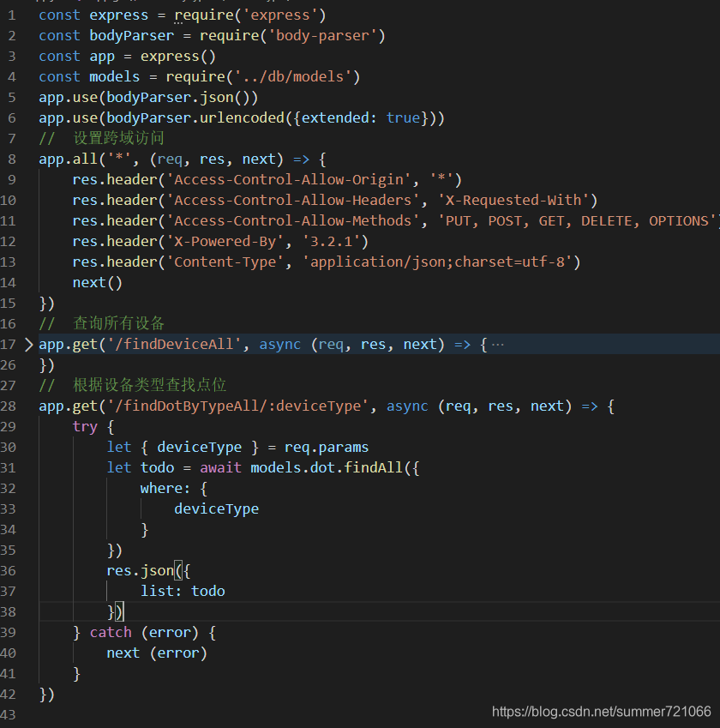Click the next() call on line 14
720x728 pixels.
pyautogui.click(x=98, y=282)
